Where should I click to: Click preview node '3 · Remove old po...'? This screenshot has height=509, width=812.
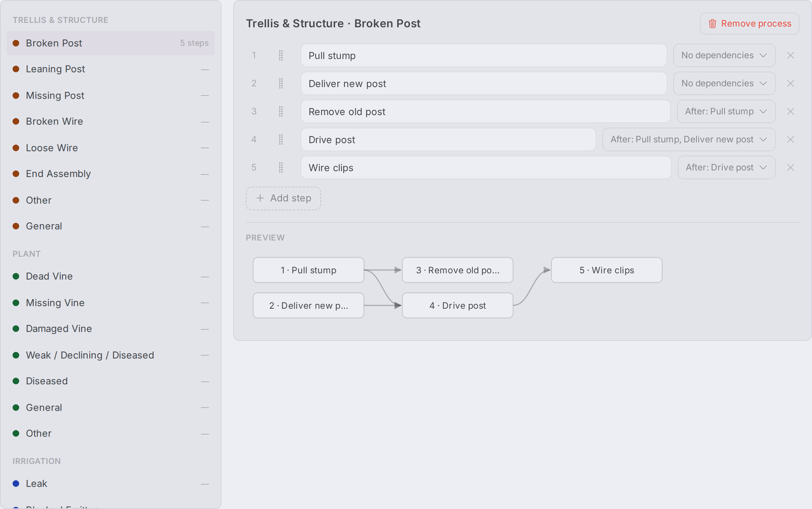(457, 270)
